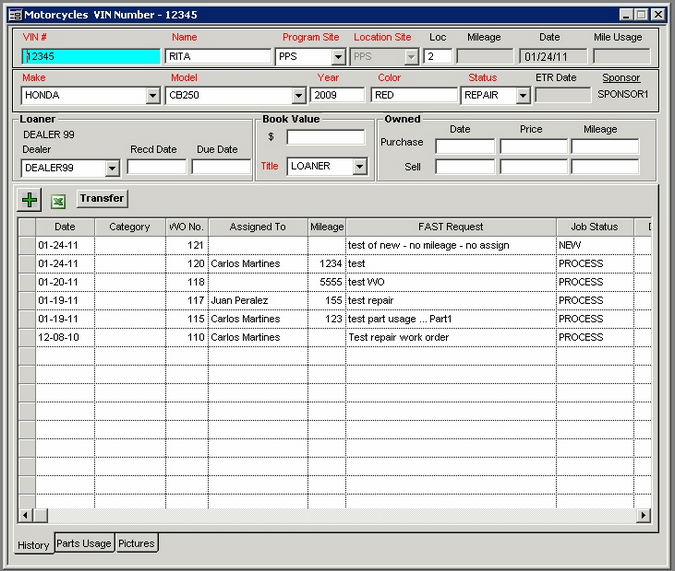Select the History tab
The height and width of the screenshot is (571, 675).
coord(33,545)
